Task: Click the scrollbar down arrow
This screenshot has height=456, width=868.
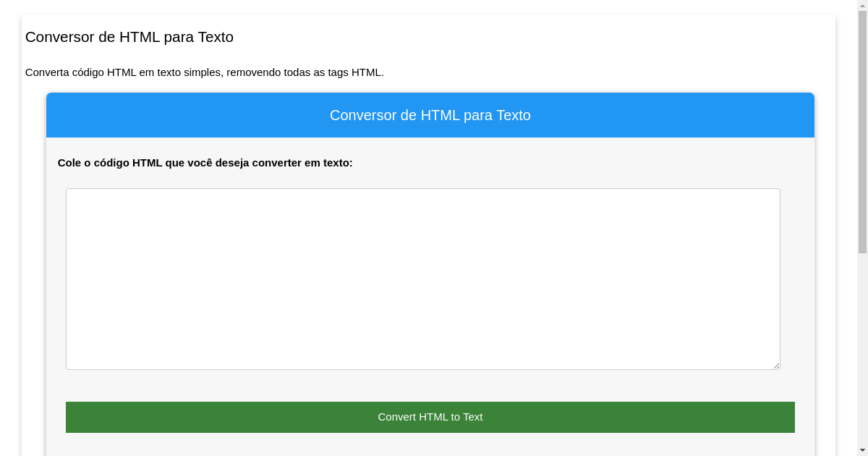Action: pos(863,450)
